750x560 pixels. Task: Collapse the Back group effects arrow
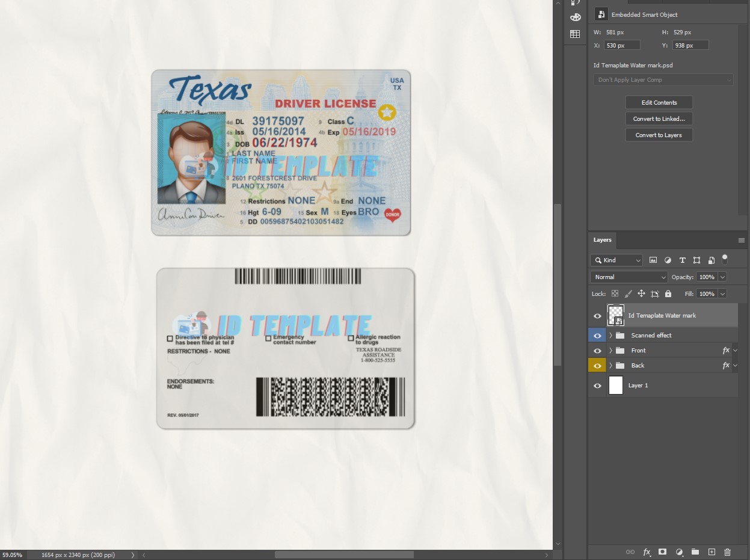tap(735, 365)
